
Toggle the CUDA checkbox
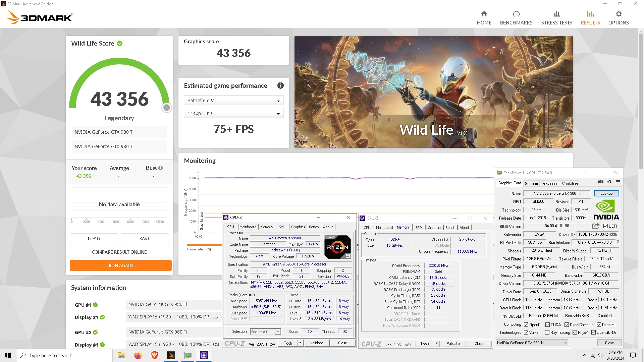click(x=547, y=325)
